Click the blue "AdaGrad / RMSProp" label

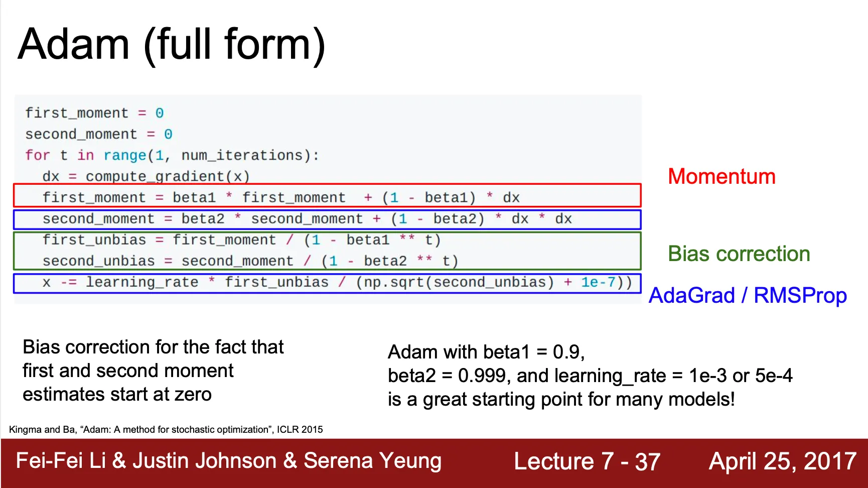(748, 296)
